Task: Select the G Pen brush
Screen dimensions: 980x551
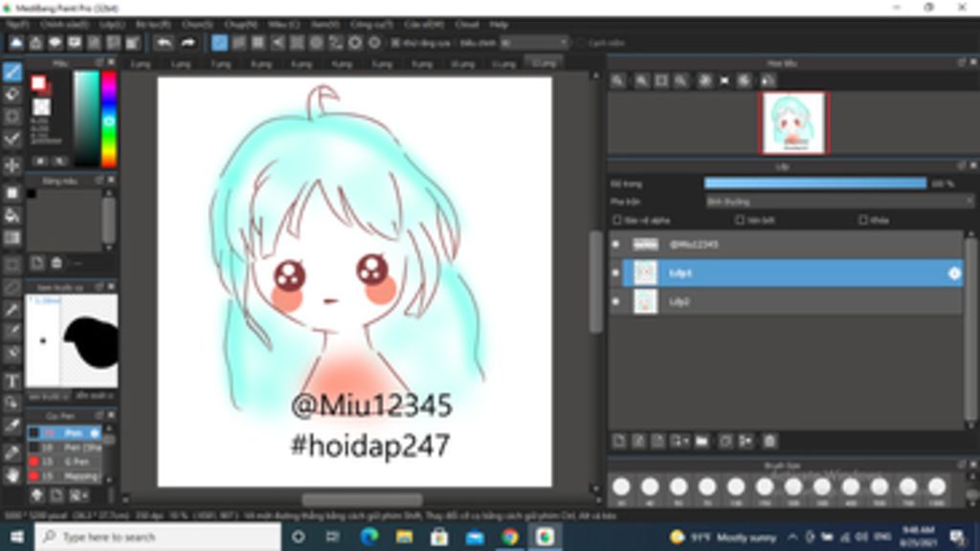Action: [x=64, y=462]
